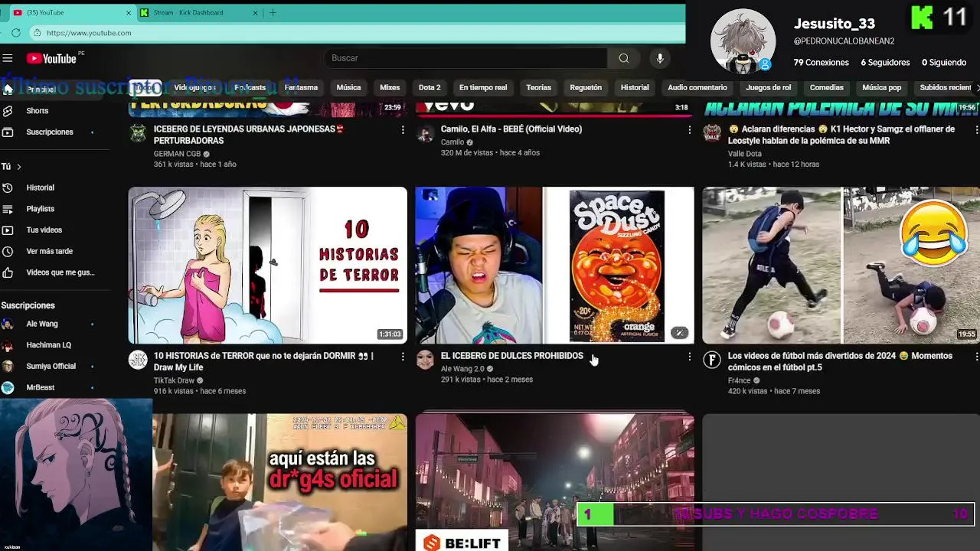Open funny football videos thumbnail
The height and width of the screenshot is (551, 980).
coord(841,266)
